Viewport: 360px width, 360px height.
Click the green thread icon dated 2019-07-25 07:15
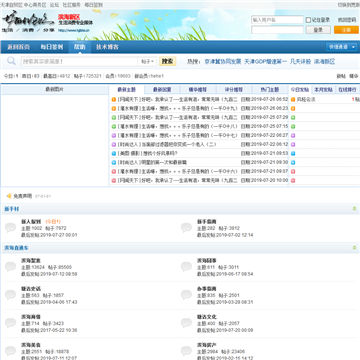pyautogui.click(x=114, y=127)
